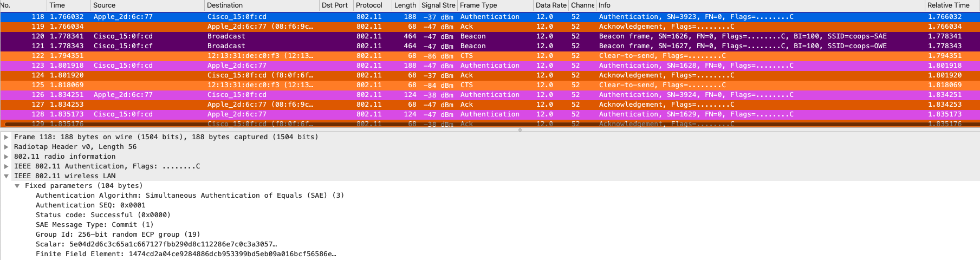Click the pane divider handle between list and details
980x260 pixels.
coord(520,130)
